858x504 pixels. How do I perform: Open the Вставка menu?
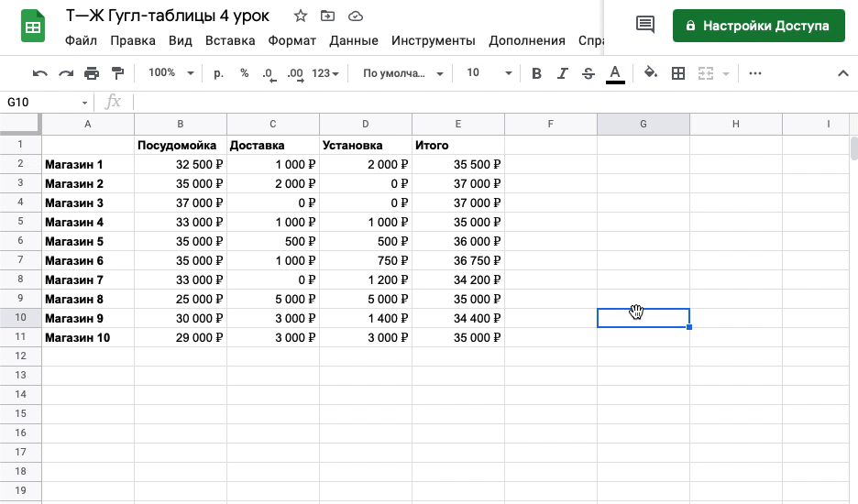[x=230, y=40]
